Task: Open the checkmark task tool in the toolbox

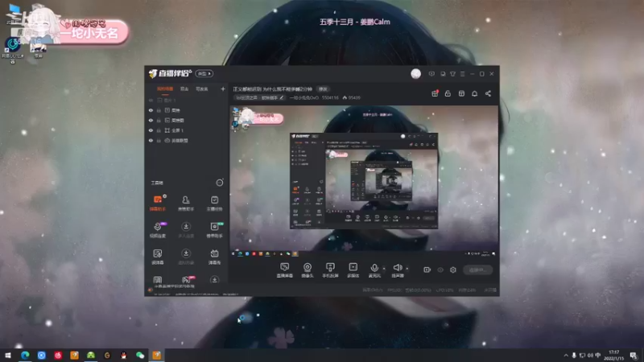Action: click(214, 203)
